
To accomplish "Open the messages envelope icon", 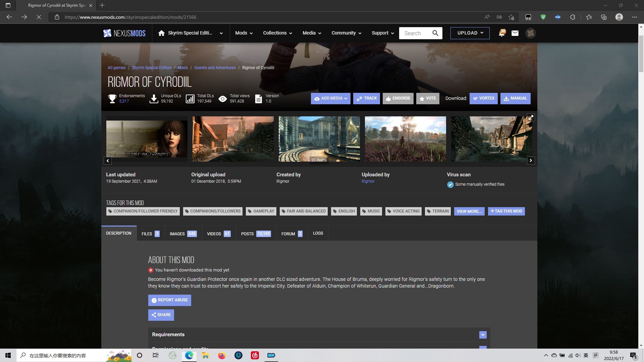I will click(515, 33).
